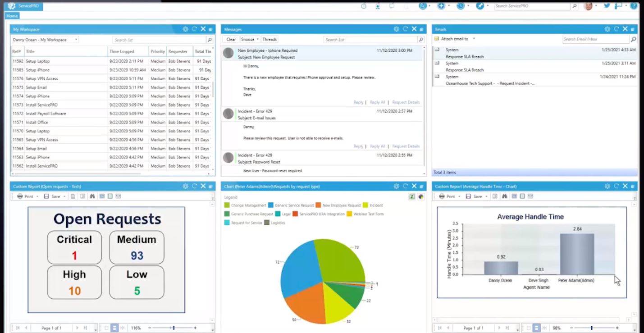The image size is (644, 333).
Task: Toggle the Threads view in Messages panel
Action: [x=269, y=39]
